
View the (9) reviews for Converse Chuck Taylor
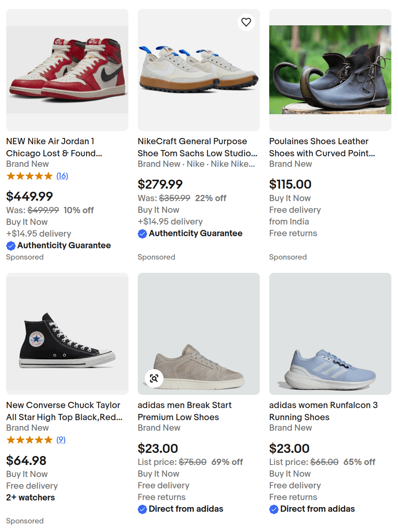[61, 440]
